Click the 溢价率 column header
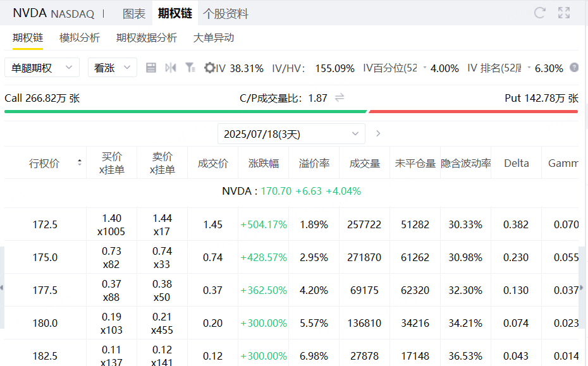Screen dimensions: 588x366 point(314,163)
